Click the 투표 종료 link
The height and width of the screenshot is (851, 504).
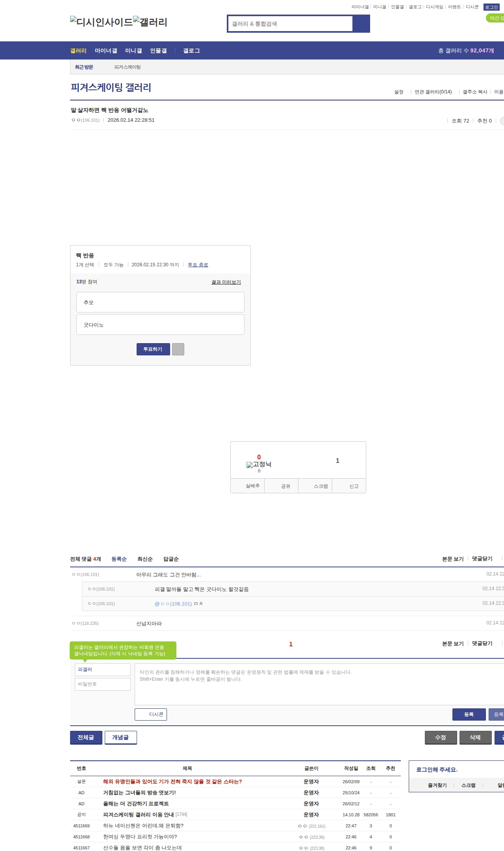[x=198, y=265]
